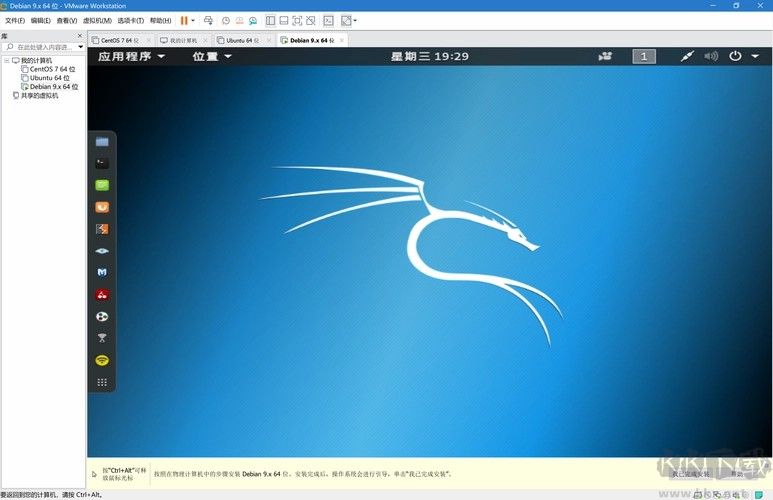Revert to snapshot using the toolbar icon
The image size is (773, 500).
[x=239, y=21]
